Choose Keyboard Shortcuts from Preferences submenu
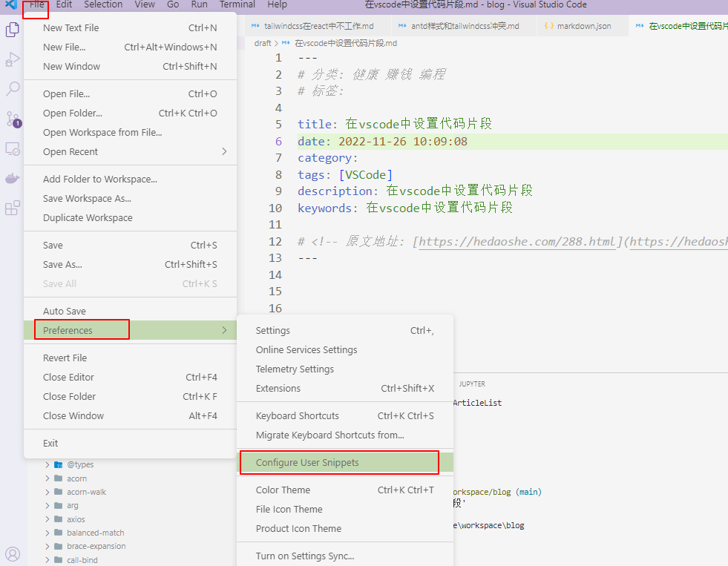This screenshot has height=566, width=728. click(x=298, y=416)
